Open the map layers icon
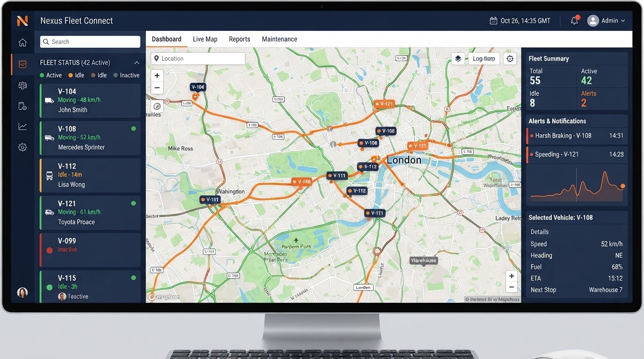The height and width of the screenshot is (359, 644). tap(458, 58)
